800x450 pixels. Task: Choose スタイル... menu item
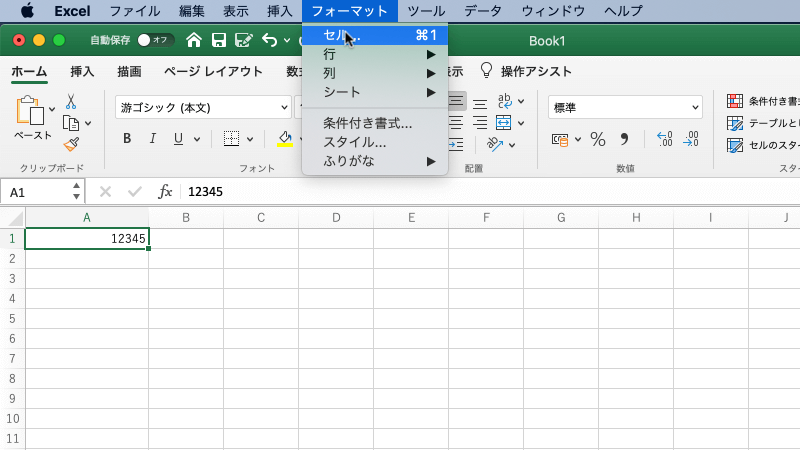(x=375, y=142)
